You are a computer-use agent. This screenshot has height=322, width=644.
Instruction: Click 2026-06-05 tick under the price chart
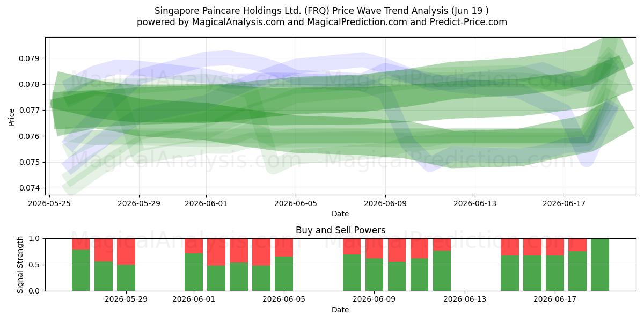pos(296,203)
